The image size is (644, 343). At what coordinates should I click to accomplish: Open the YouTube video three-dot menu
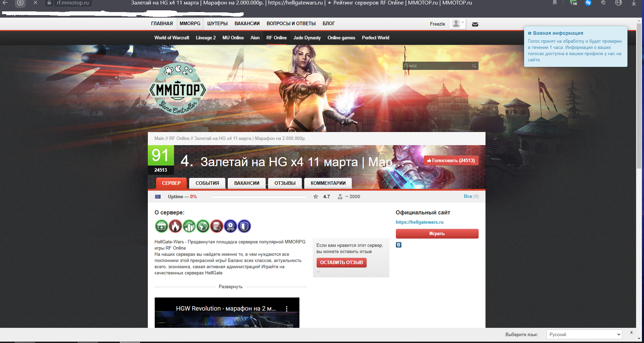pyautogui.click(x=287, y=309)
